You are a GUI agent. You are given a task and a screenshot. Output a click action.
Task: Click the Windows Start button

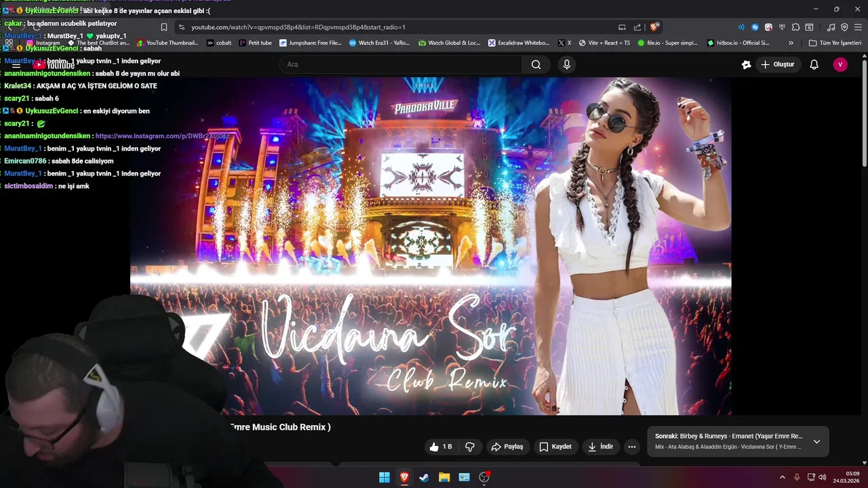point(384,477)
